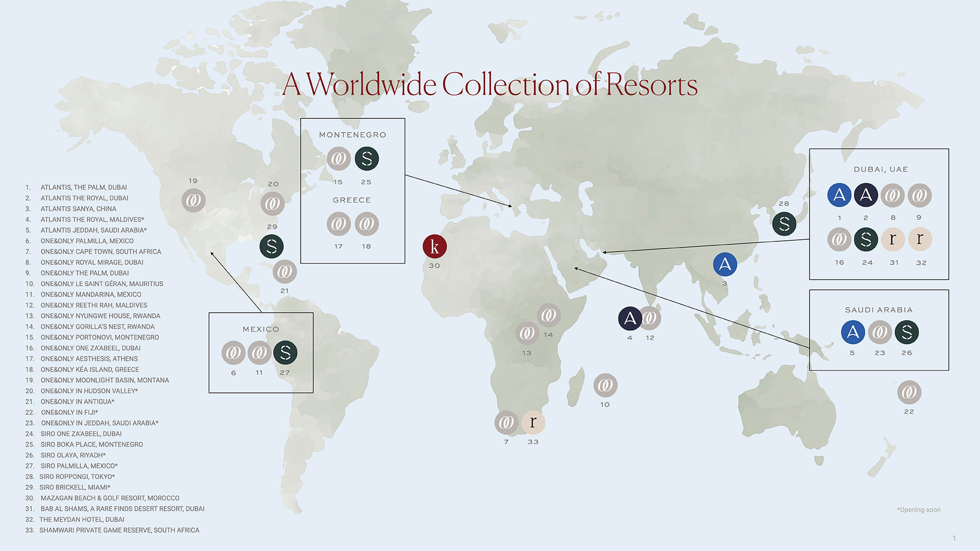Image resolution: width=980 pixels, height=551 pixels.
Task: Click list entry 'ONE&ONLY PALMILLA, MEXICO'
Action: point(87,241)
